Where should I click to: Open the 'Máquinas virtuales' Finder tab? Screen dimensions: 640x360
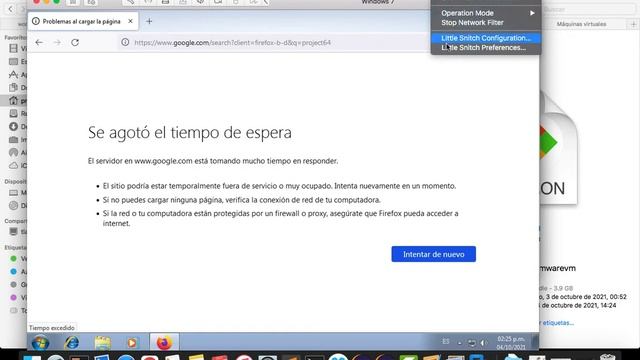pyautogui.click(x=582, y=24)
